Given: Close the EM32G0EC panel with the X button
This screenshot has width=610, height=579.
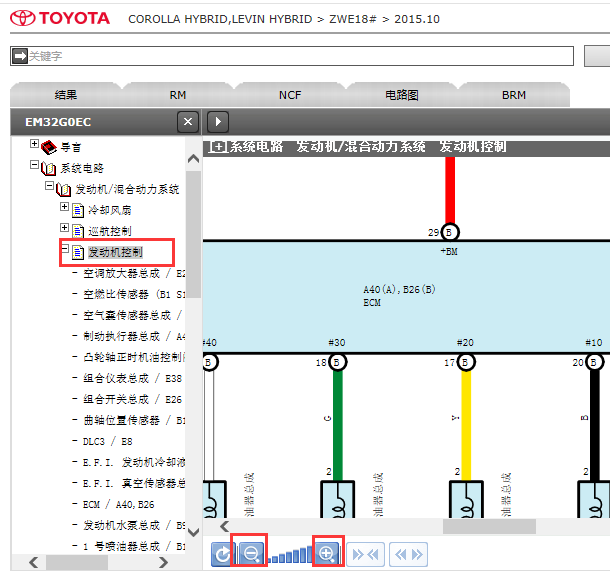Looking at the screenshot, I should (188, 122).
